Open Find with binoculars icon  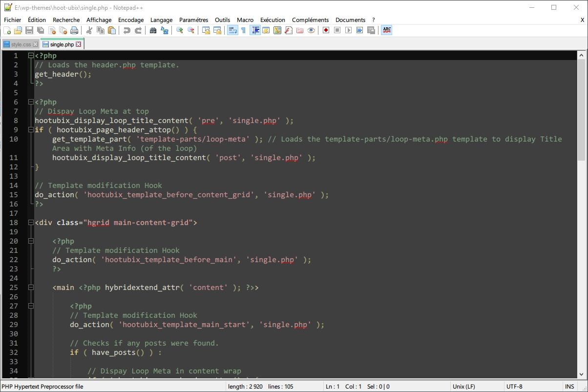[153, 30]
